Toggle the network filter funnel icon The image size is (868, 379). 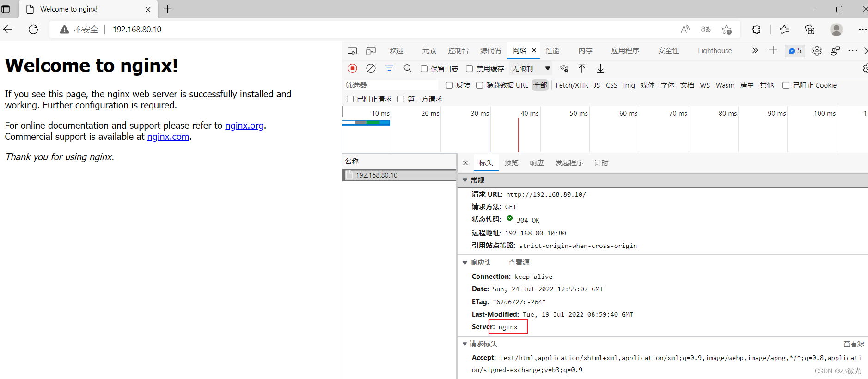point(389,68)
